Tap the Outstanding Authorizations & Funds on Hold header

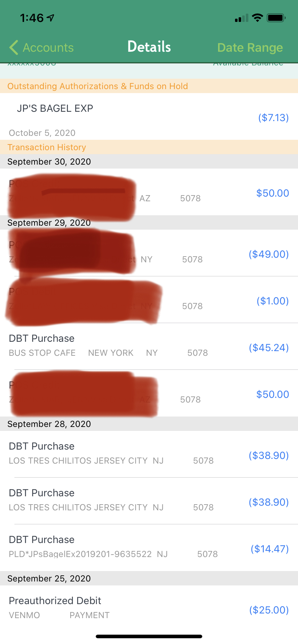tap(98, 86)
